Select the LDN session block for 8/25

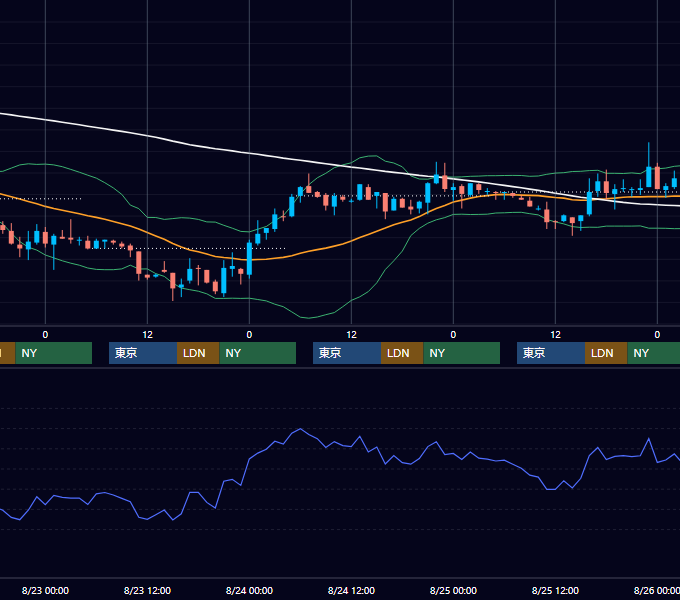606,353
